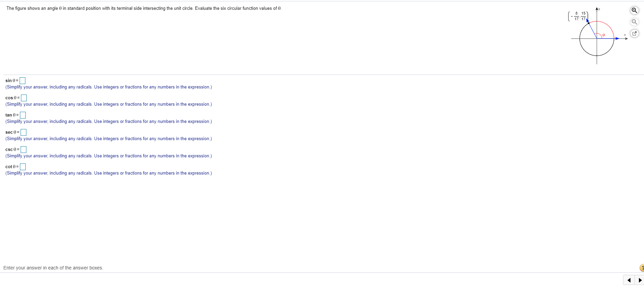The image size is (644, 287).
Task: Open the help question mark icon
Action: tap(642, 268)
